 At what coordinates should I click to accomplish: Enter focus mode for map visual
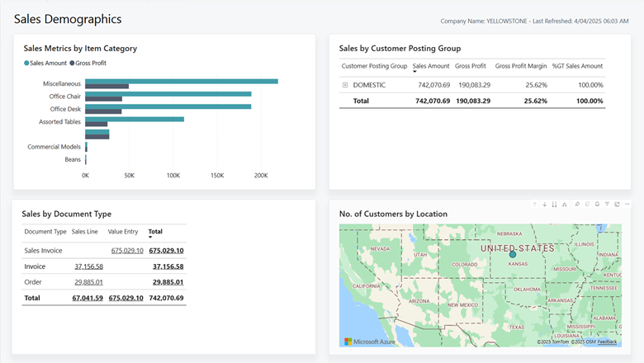617,204
